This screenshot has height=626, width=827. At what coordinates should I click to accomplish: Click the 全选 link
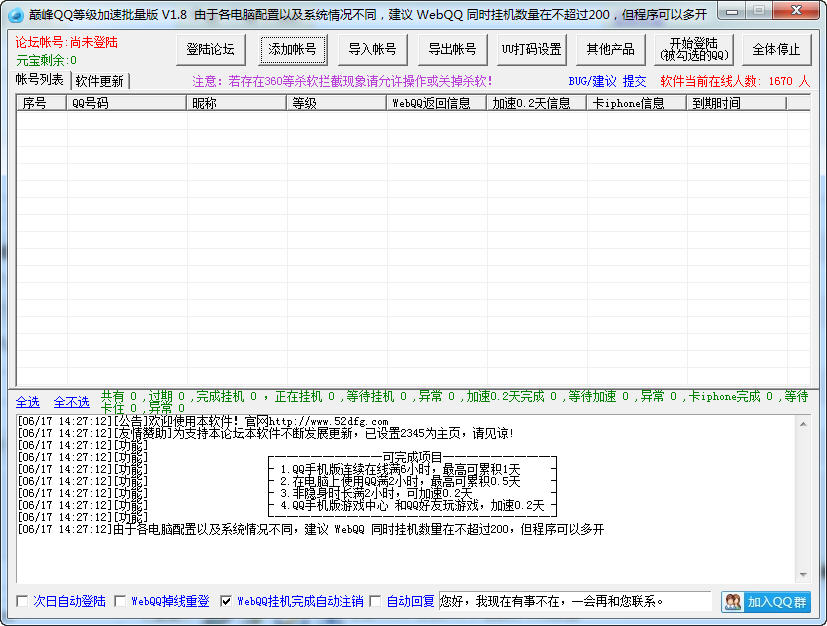(27, 402)
